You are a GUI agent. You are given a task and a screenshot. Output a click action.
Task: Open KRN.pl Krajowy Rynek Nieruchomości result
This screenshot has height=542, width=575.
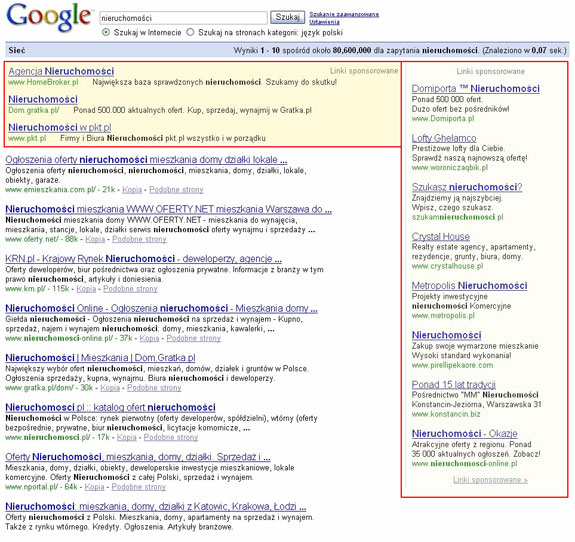(x=143, y=259)
